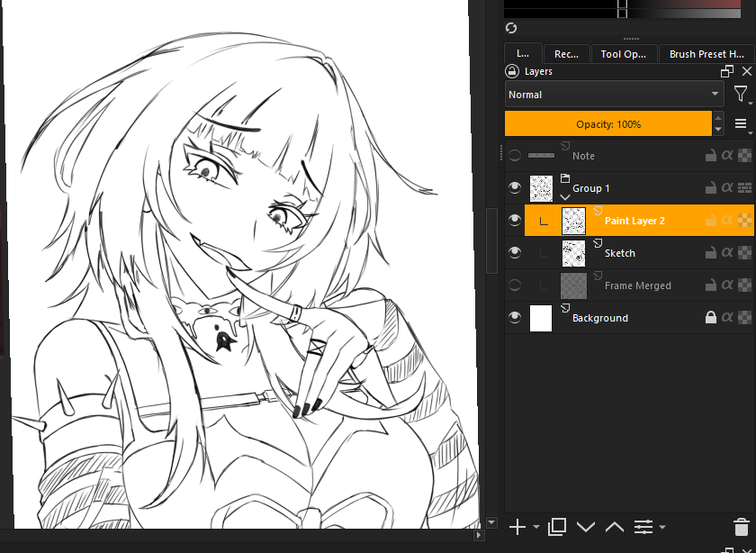Collapse Group 1 with its chevron
Screen dimensions: 756x553
click(x=565, y=197)
